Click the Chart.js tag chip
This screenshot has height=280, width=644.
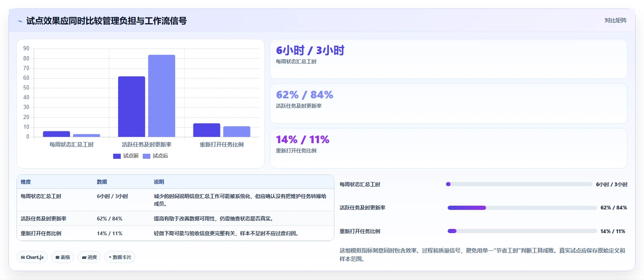click(x=32, y=257)
